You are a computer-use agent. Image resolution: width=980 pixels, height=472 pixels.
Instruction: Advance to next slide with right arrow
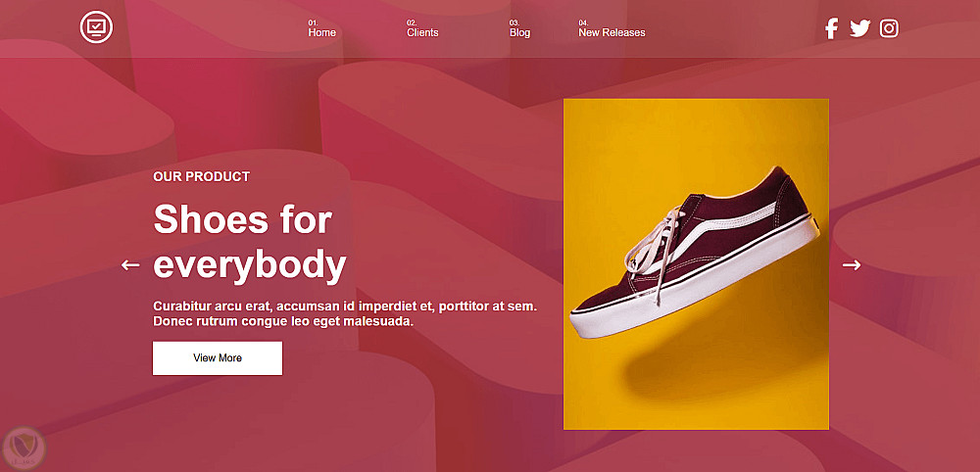coord(852,264)
